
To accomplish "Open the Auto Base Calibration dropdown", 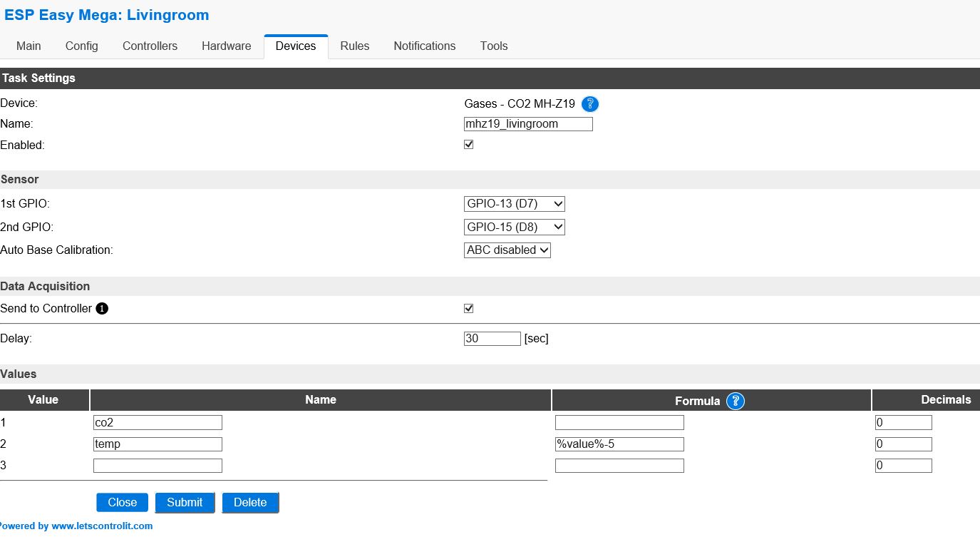I will point(507,250).
